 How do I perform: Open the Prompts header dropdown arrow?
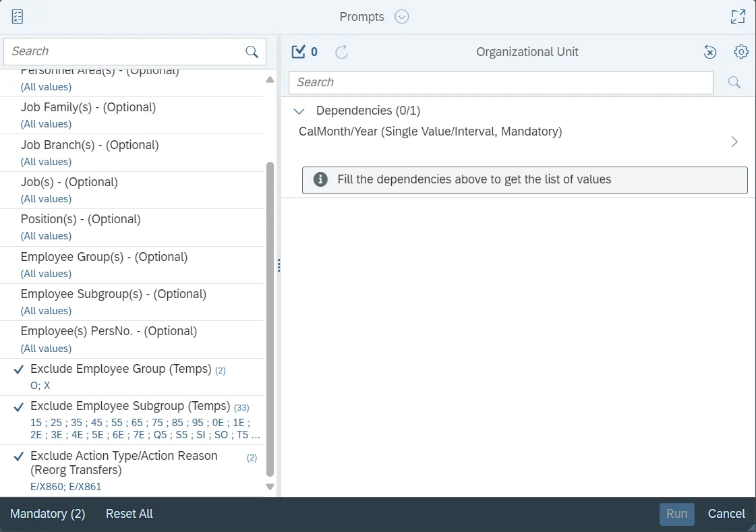tap(402, 17)
